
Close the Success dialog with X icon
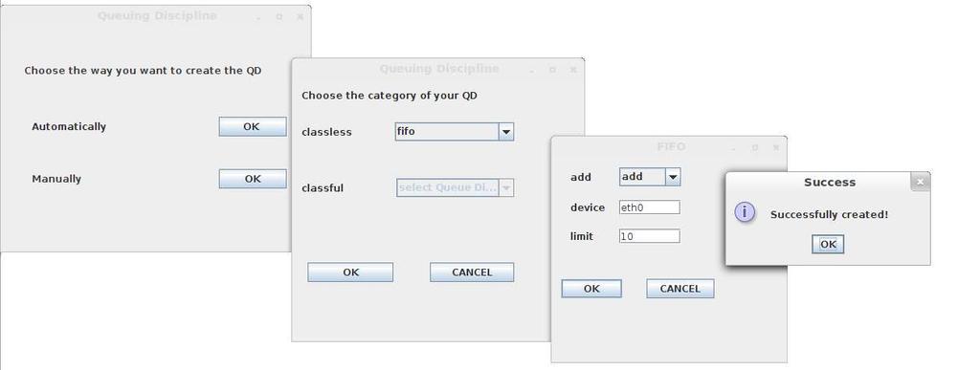point(920,182)
